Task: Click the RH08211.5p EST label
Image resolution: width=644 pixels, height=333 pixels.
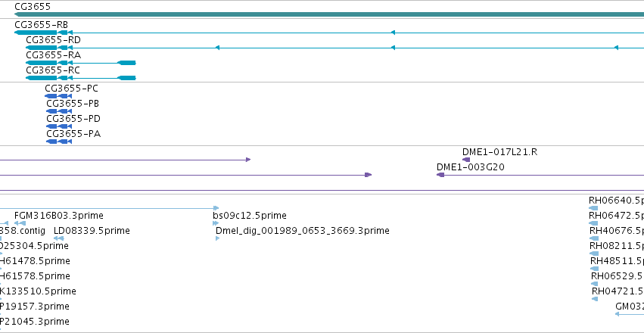Action: pos(617,246)
